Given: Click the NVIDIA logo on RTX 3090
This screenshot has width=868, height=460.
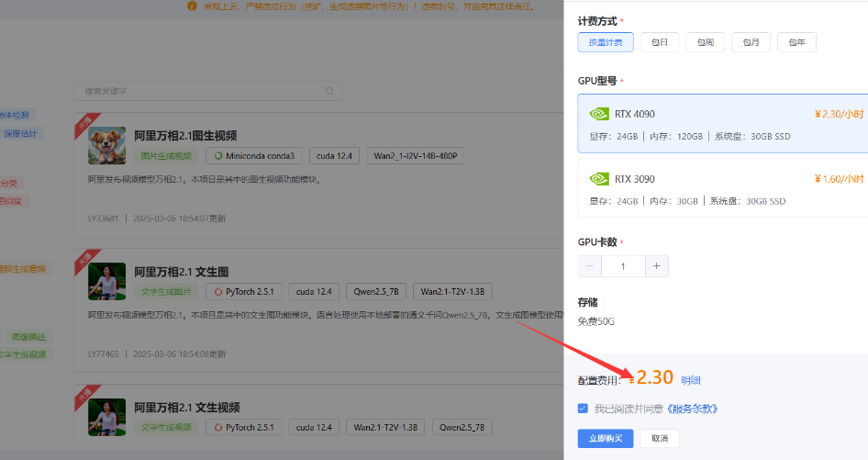Looking at the screenshot, I should click(598, 179).
